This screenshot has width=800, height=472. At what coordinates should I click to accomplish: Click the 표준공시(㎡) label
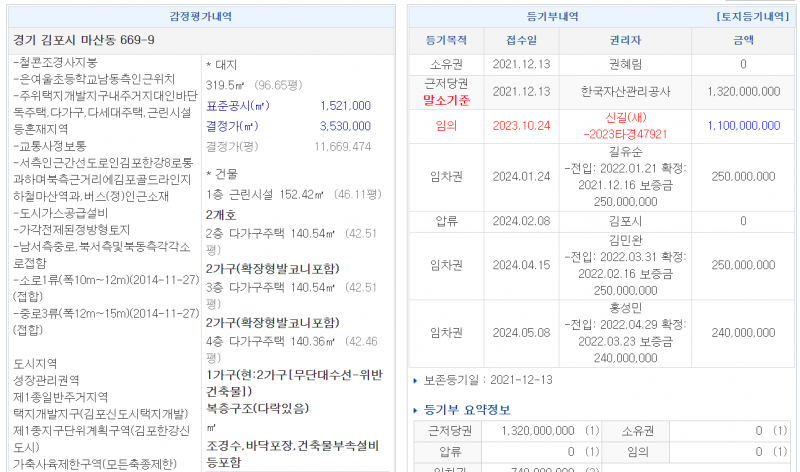tap(238, 106)
